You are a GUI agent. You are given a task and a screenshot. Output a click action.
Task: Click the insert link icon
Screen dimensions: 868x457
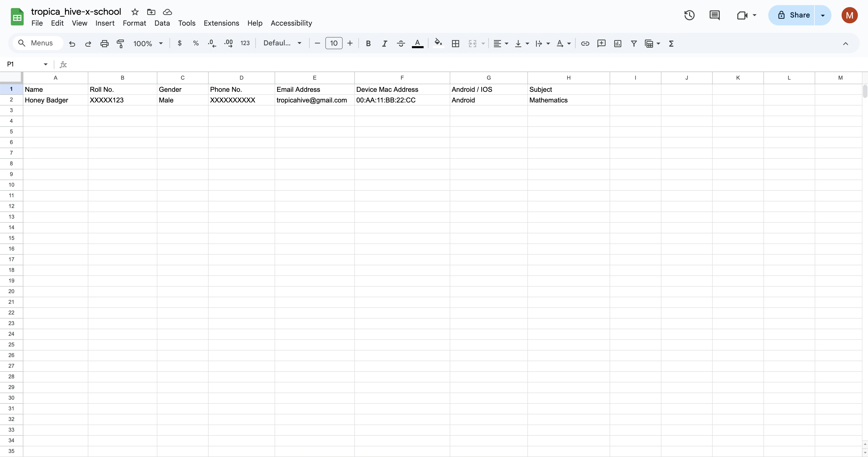click(x=585, y=43)
